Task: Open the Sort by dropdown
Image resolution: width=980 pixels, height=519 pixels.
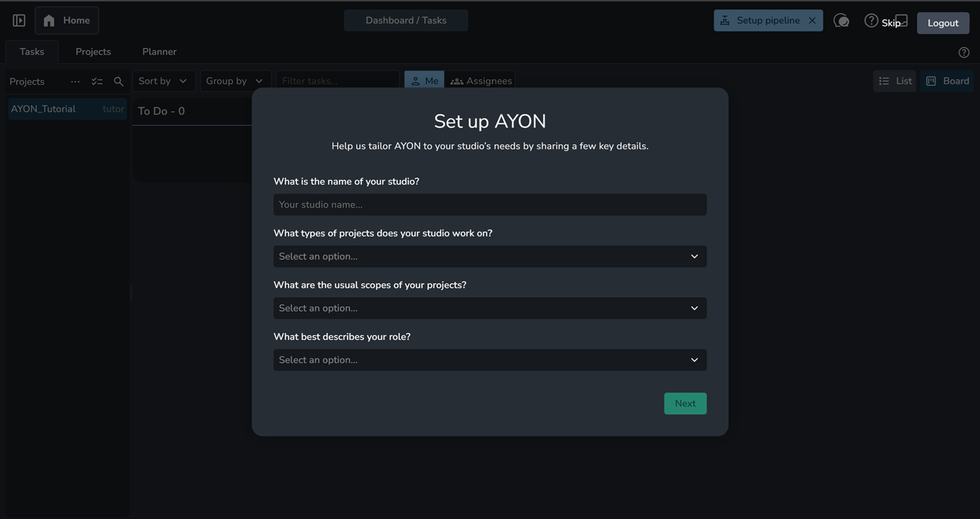Action: 164,81
